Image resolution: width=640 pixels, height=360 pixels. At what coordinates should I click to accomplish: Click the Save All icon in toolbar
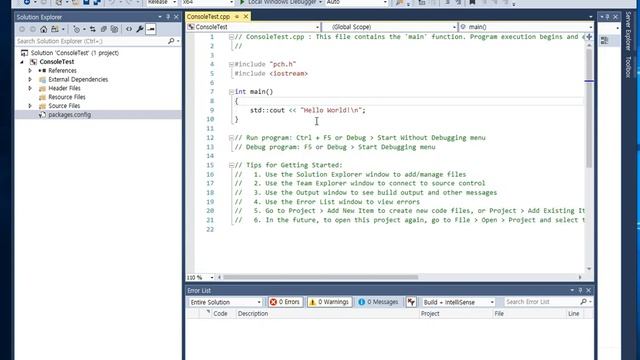coord(97,2)
